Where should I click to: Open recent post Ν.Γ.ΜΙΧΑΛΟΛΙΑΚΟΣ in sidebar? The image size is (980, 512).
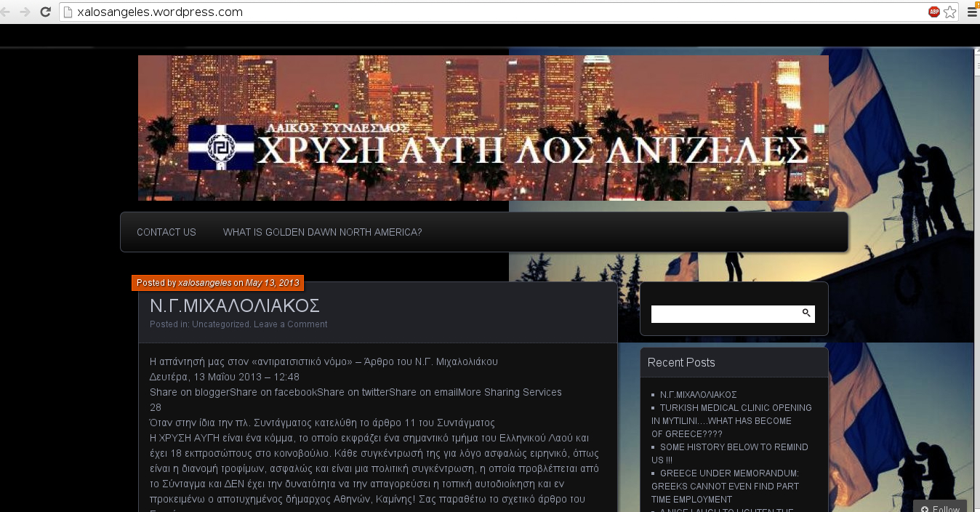tap(699, 395)
